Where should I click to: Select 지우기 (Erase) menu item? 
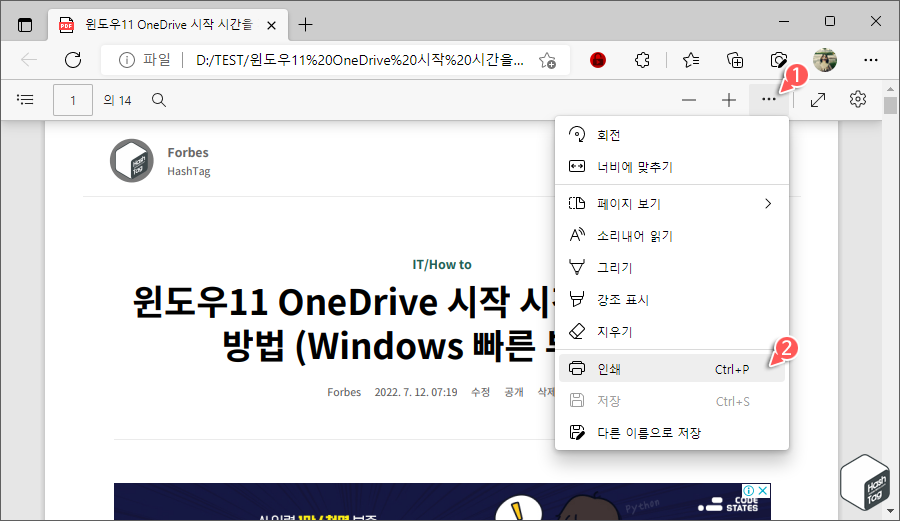[672, 332]
